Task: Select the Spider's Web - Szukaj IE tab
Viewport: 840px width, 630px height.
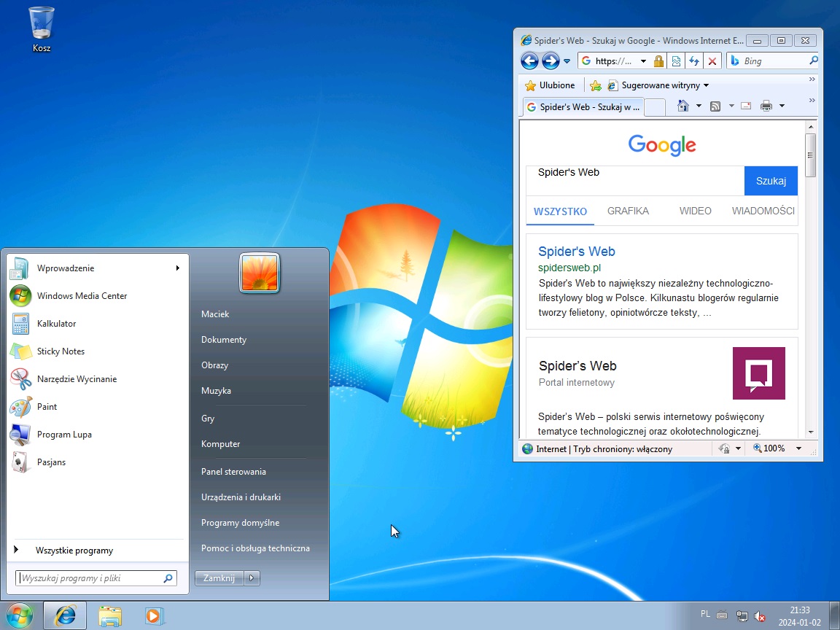Action: click(583, 107)
